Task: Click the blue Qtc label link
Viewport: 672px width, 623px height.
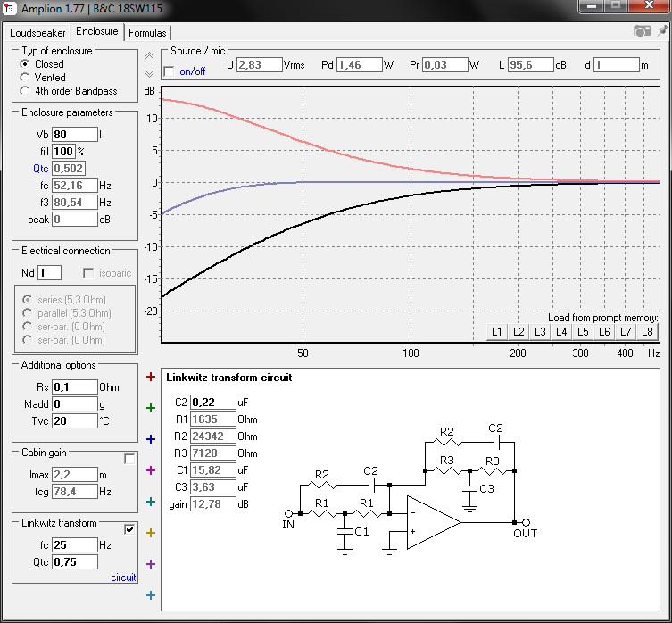Action: pyautogui.click(x=41, y=169)
